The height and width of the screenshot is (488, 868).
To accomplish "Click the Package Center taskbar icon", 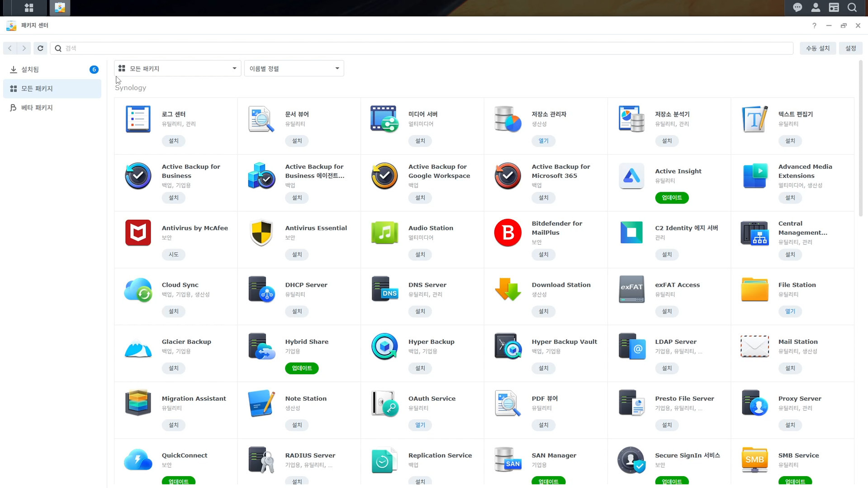I will click(60, 8).
